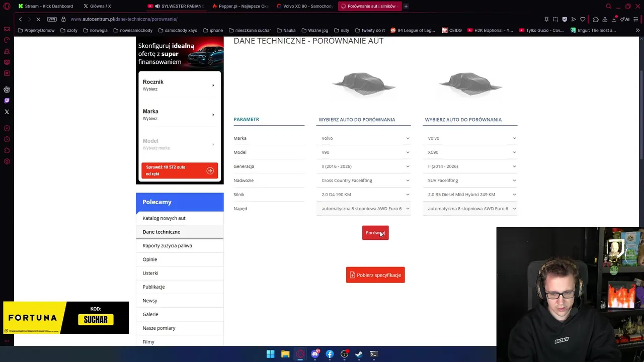This screenshot has height=362, width=644.
Task: Expand bookmarks bar overflow chevron
Action: click(x=637, y=30)
